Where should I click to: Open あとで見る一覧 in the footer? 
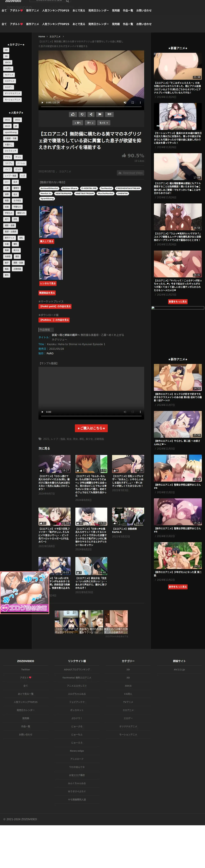pos(26,694)
